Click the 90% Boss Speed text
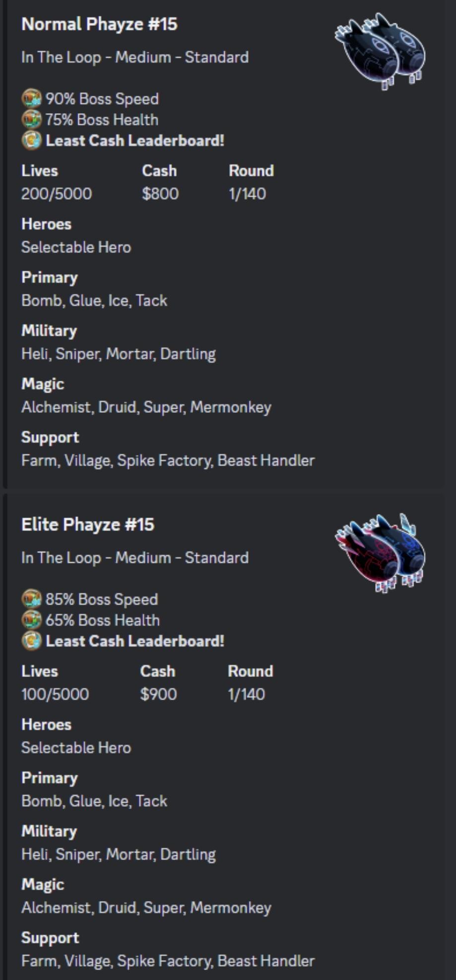Viewport: 456px width, 980px height. (102, 99)
